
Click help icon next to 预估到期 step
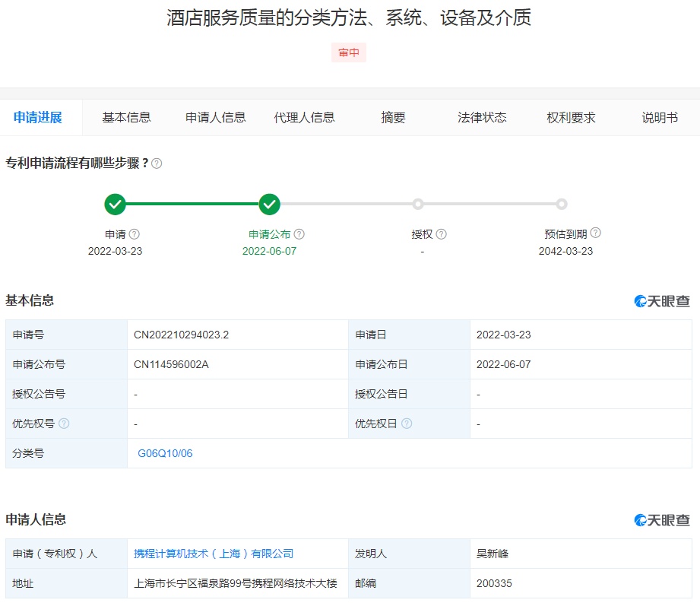(596, 233)
